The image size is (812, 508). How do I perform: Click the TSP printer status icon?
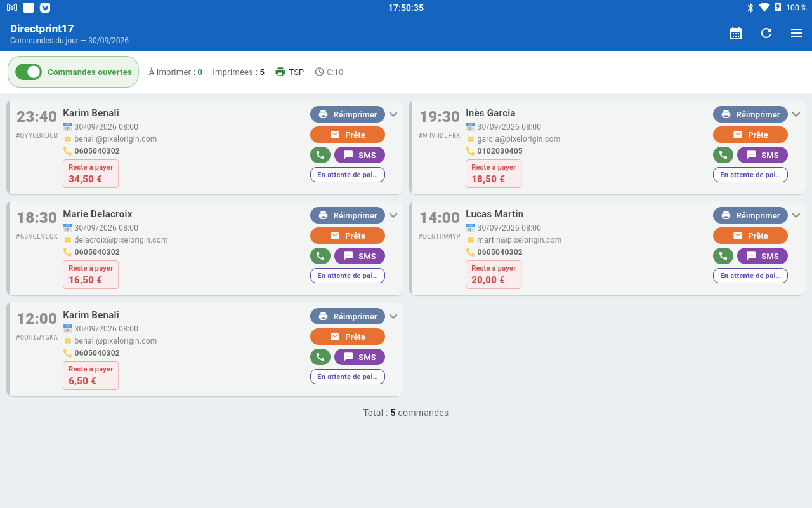coord(280,72)
